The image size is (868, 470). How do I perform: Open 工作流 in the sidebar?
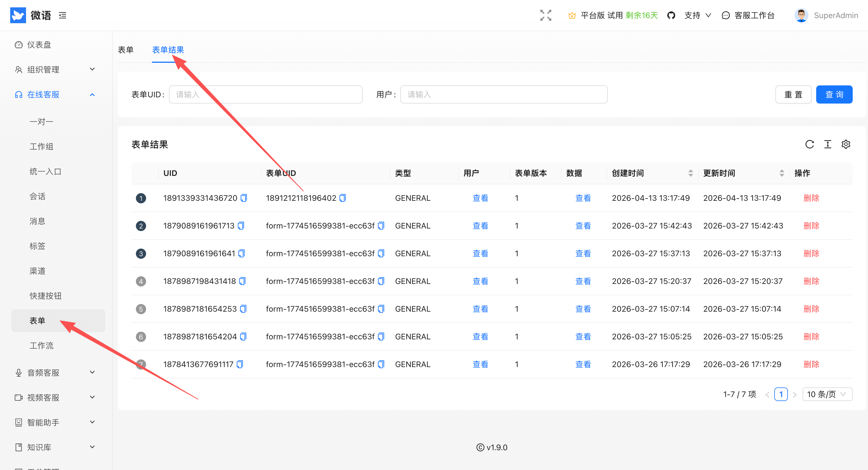click(x=41, y=345)
